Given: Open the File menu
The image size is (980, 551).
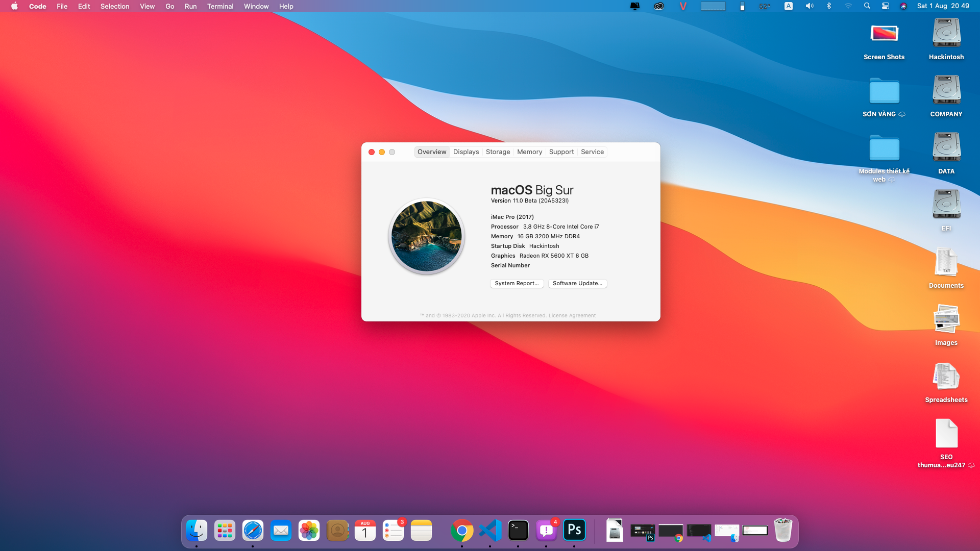Looking at the screenshot, I should pos(62,6).
